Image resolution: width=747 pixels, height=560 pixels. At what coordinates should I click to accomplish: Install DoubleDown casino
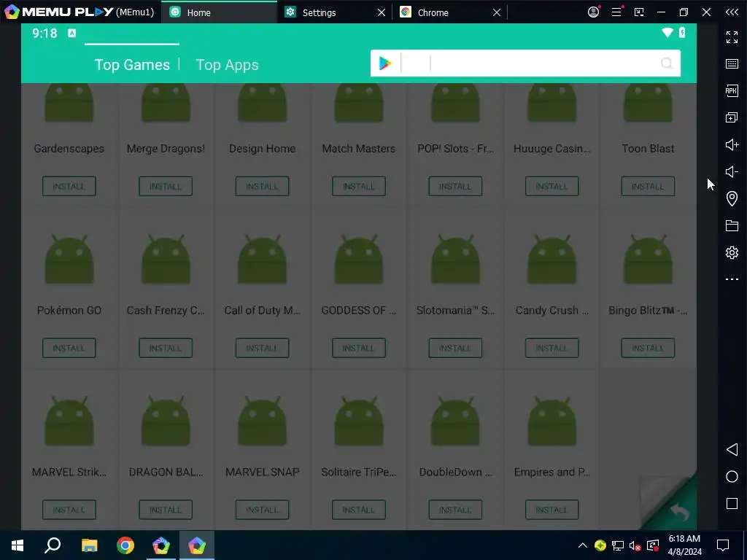(455, 510)
